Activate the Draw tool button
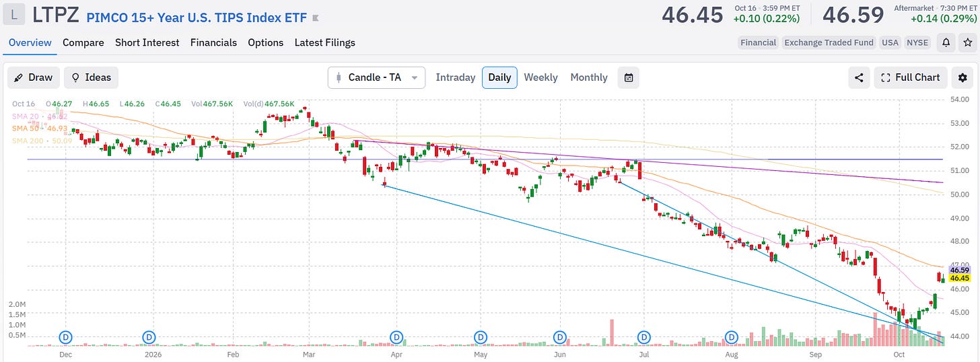The image size is (980, 362). (x=34, y=77)
